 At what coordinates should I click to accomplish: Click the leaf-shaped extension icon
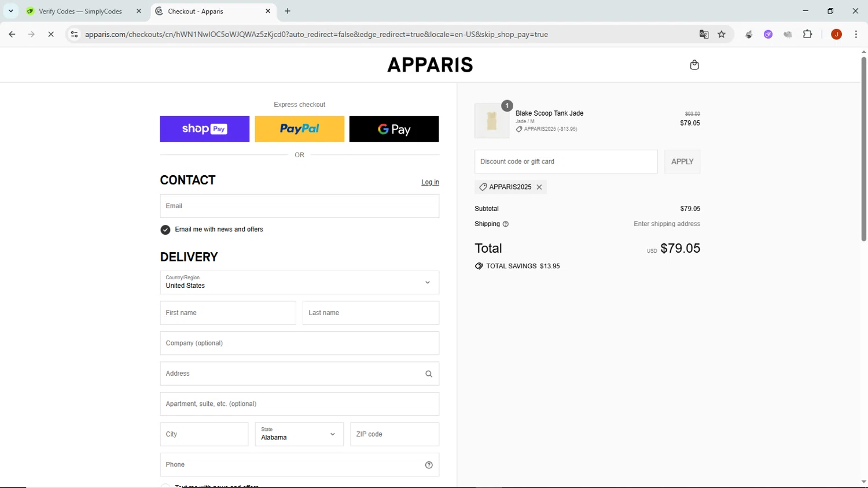click(749, 35)
